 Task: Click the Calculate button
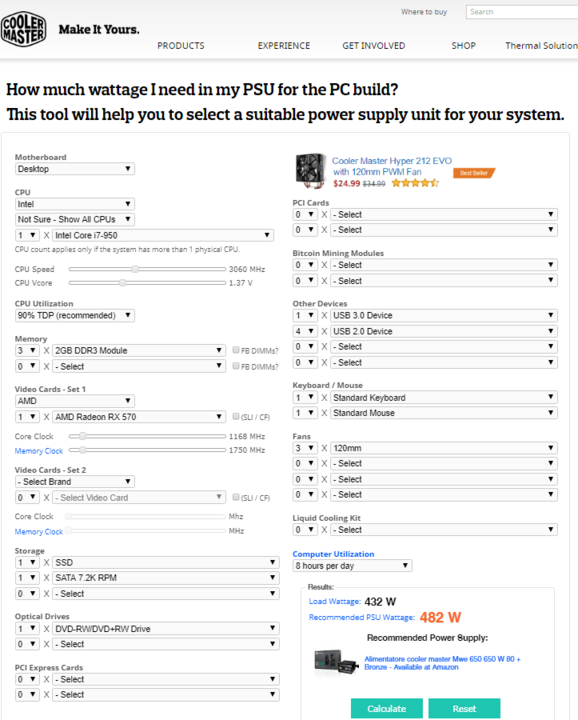(x=387, y=709)
